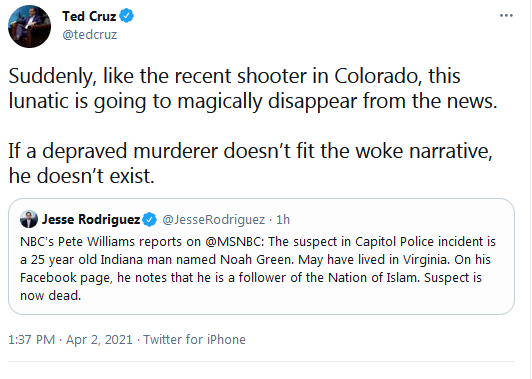Image resolution: width=532 pixels, height=379 pixels.
Task: Click the Apr 2, 2021 date
Action: point(99,339)
